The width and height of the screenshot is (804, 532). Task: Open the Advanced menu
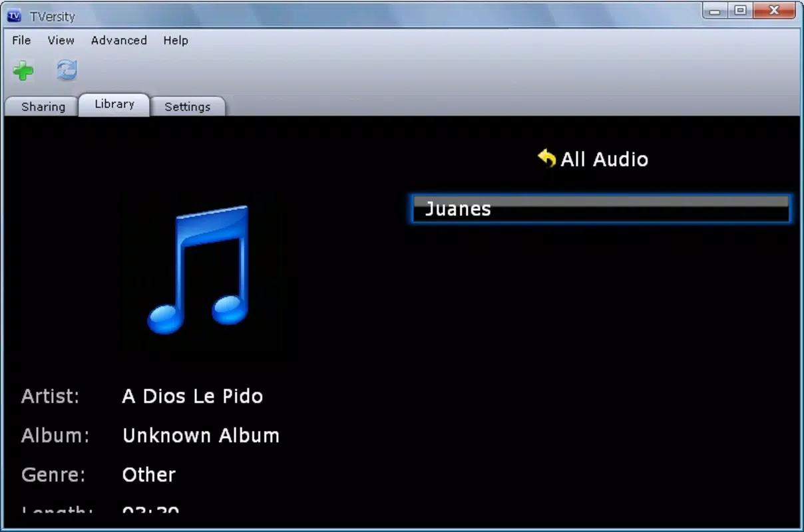click(119, 41)
